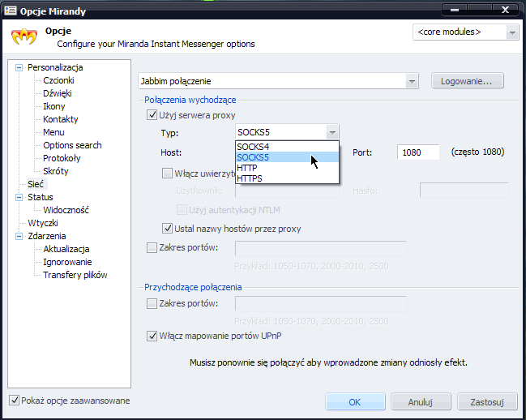The height and width of the screenshot is (420, 526).
Task: Open Options search page
Action: click(x=72, y=145)
